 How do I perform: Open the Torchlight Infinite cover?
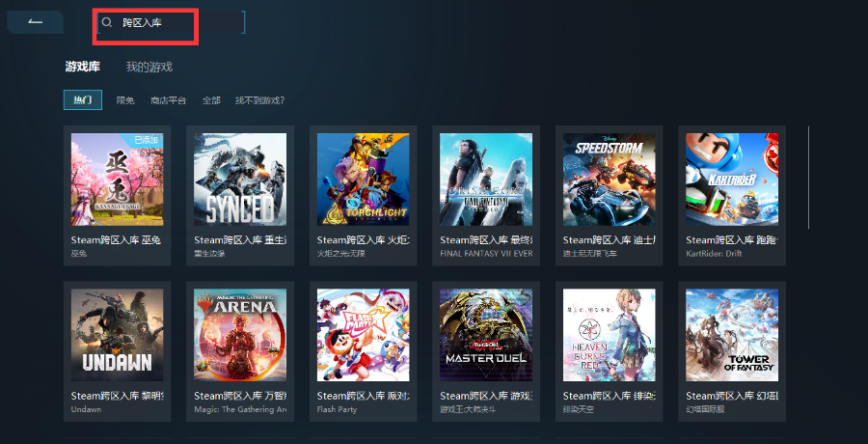click(x=364, y=179)
